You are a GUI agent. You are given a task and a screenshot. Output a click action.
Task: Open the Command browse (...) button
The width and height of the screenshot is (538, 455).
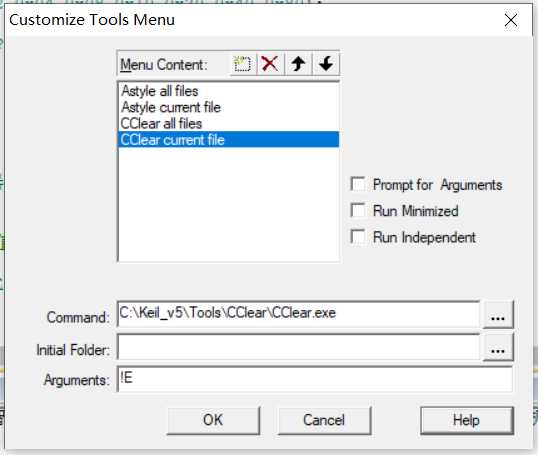coord(498,314)
